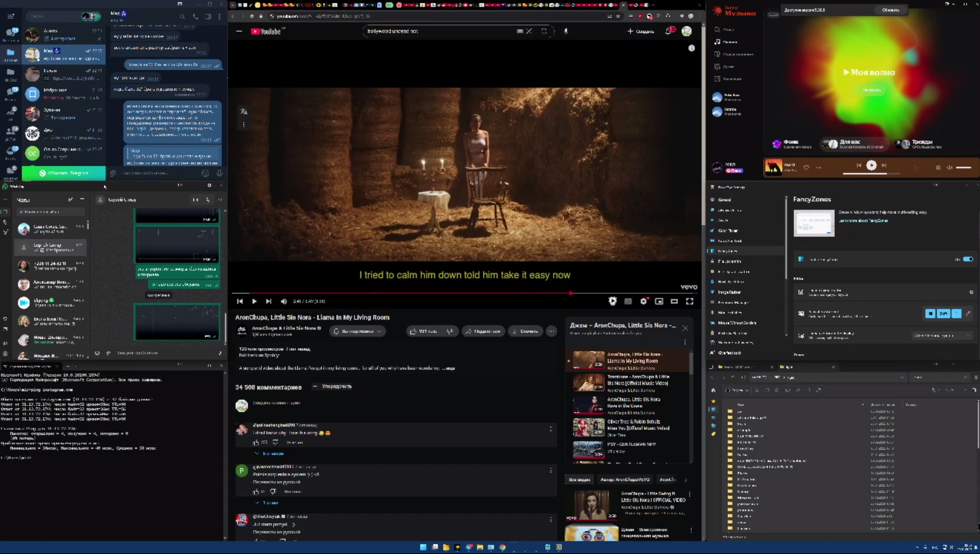Toggle YouTube subtitles button
The width and height of the screenshot is (980, 554).
pos(628,301)
